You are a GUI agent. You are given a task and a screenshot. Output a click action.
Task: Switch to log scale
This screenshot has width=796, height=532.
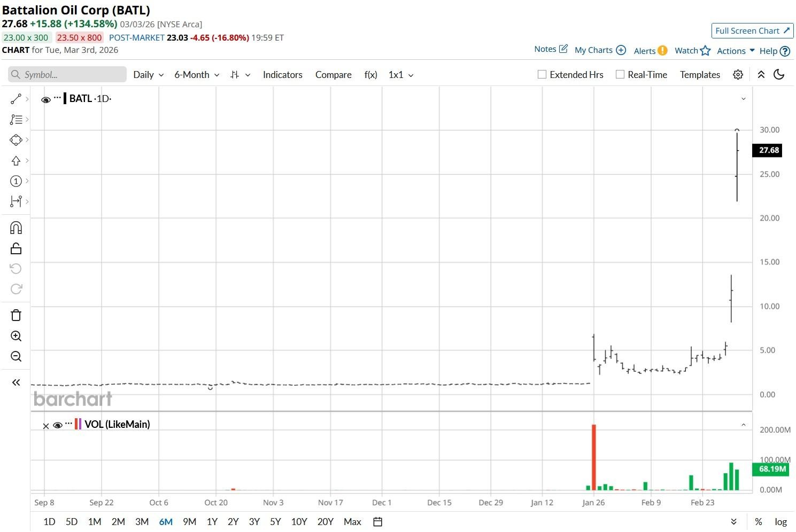coord(780,522)
